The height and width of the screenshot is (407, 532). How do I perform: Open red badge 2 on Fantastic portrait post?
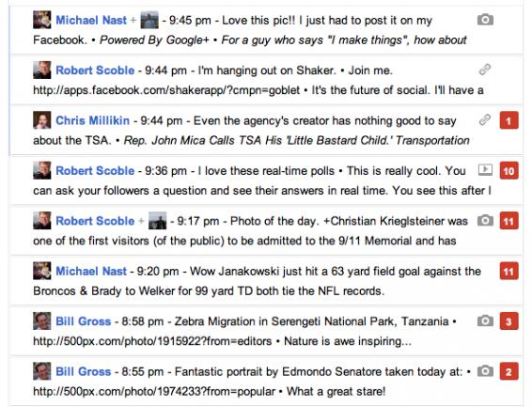pos(509,371)
